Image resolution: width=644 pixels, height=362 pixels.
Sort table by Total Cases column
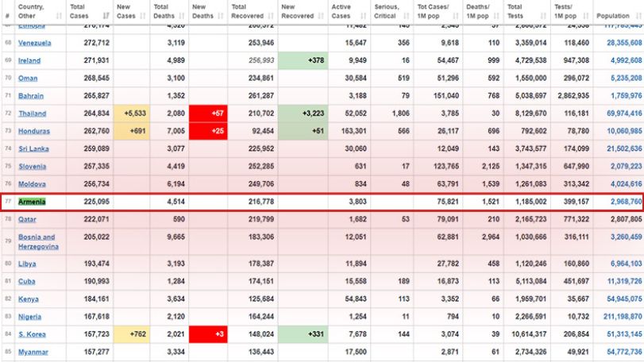pos(90,11)
